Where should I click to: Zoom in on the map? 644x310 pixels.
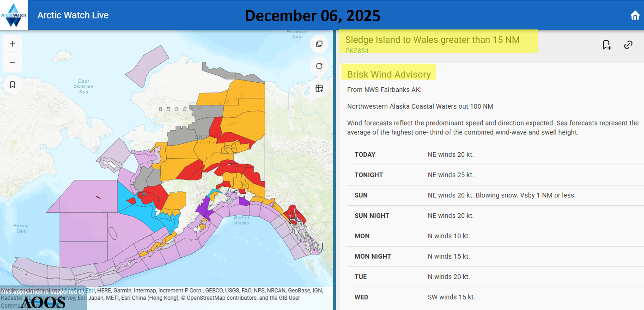[x=12, y=44]
